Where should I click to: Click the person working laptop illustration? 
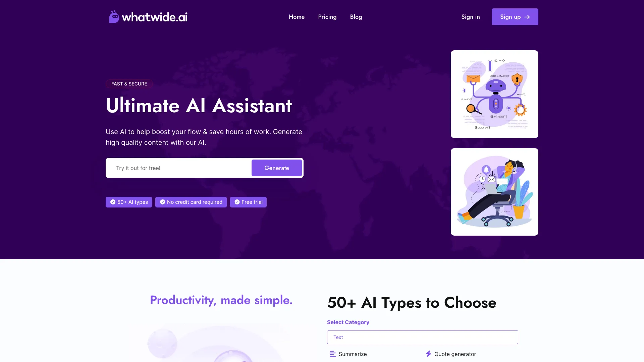pyautogui.click(x=494, y=191)
